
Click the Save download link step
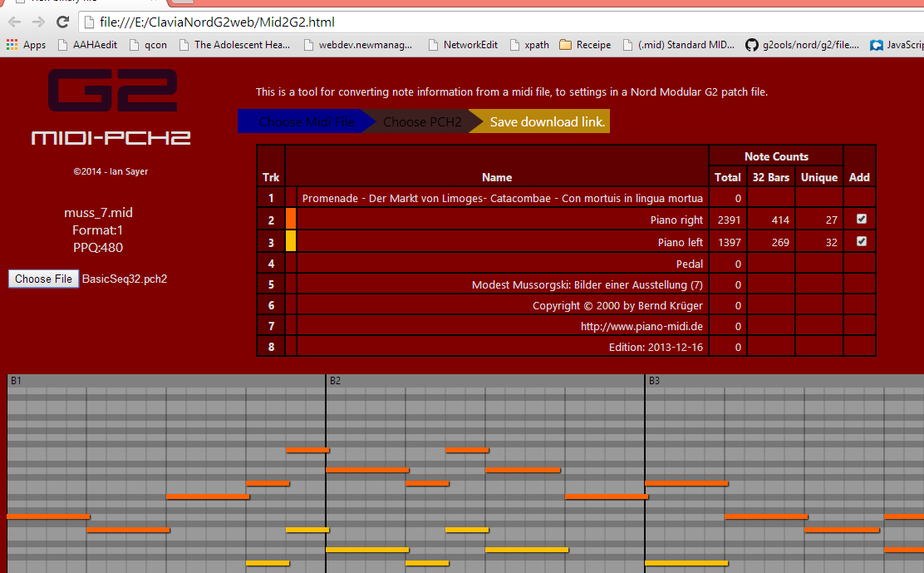[546, 122]
